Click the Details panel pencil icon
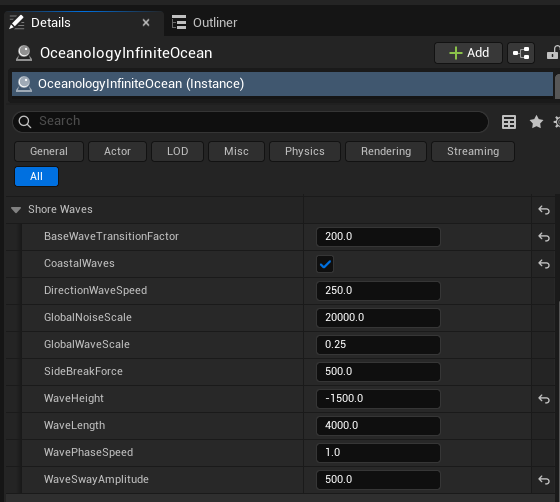This screenshot has width=560, height=502. click(16, 22)
